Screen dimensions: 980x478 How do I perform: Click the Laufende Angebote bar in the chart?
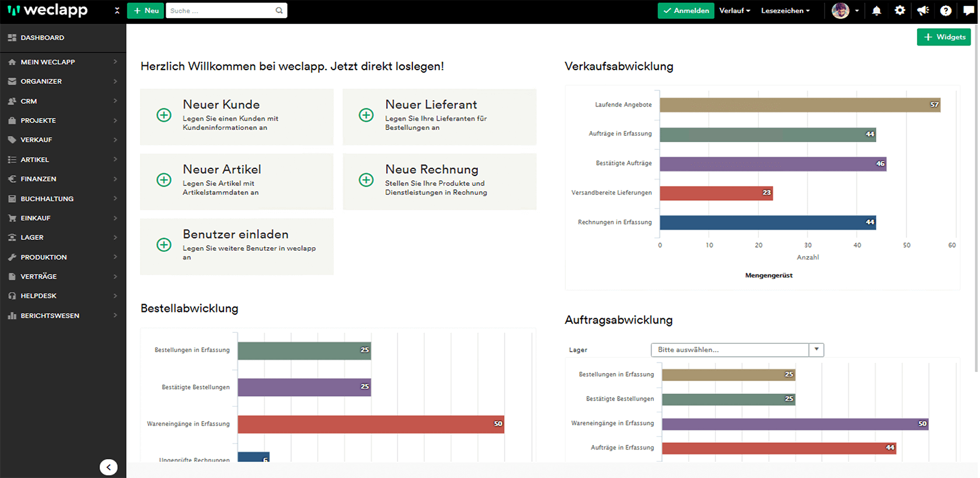(799, 105)
